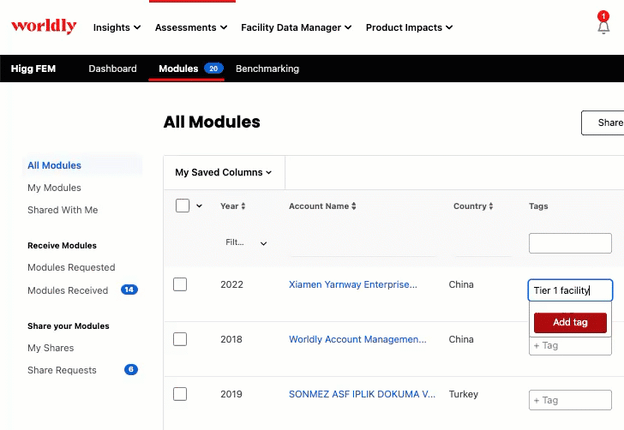Expand the Assessments menu

[x=191, y=27]
